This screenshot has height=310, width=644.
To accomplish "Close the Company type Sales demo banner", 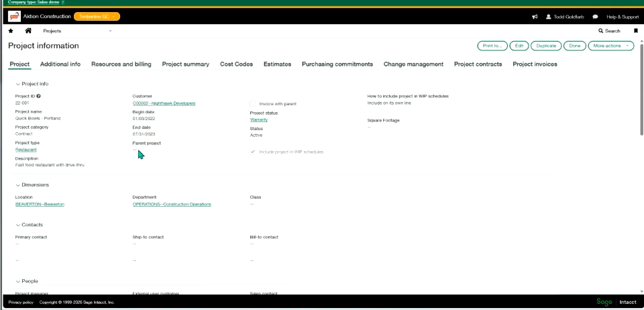I will pos(63,2).
